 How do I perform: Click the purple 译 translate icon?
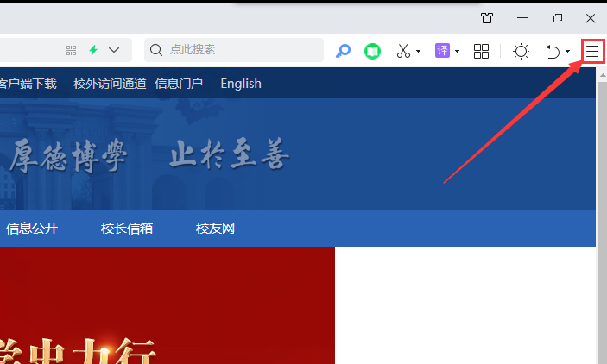tap(442, 51)
